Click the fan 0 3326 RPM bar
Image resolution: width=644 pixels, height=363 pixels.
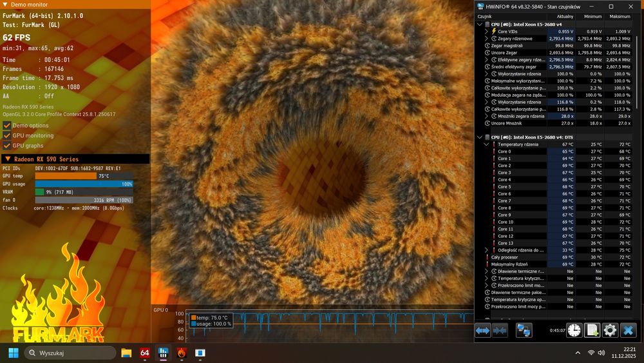coord(84,201)
